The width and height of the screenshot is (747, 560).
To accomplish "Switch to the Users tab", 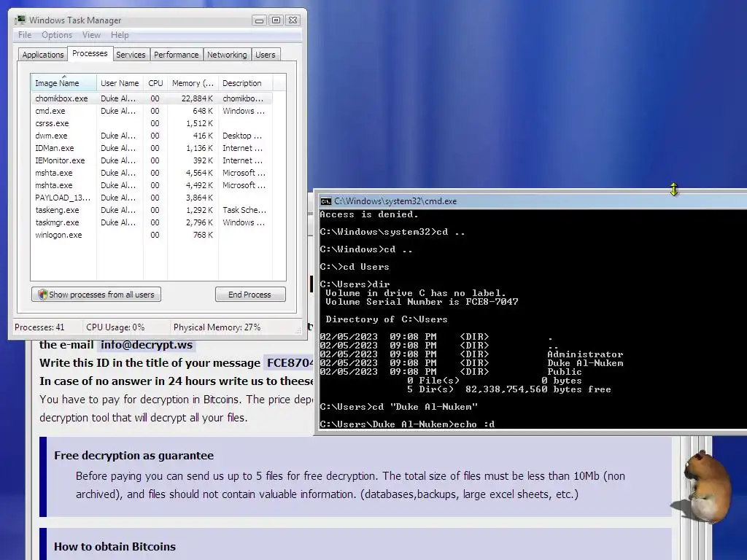I will [x=265, y=55].
